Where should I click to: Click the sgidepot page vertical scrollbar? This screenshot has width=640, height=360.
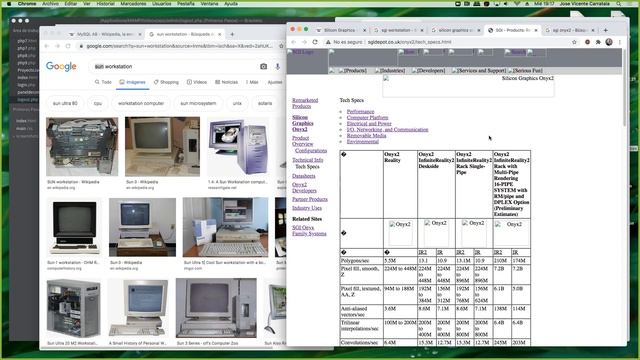click(x=624, y=88)
